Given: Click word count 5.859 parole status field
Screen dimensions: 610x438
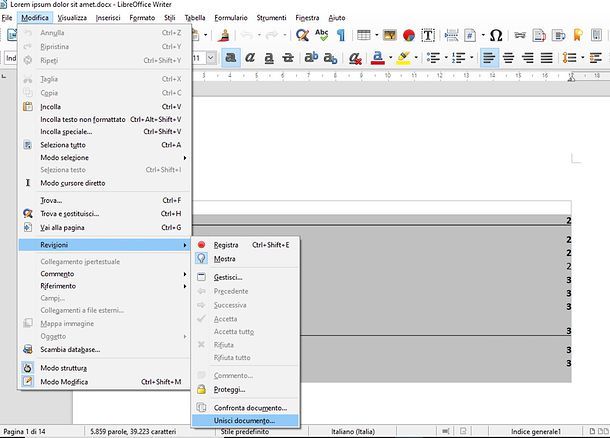Looking at the screenshot, I should (x=133, y=431).
